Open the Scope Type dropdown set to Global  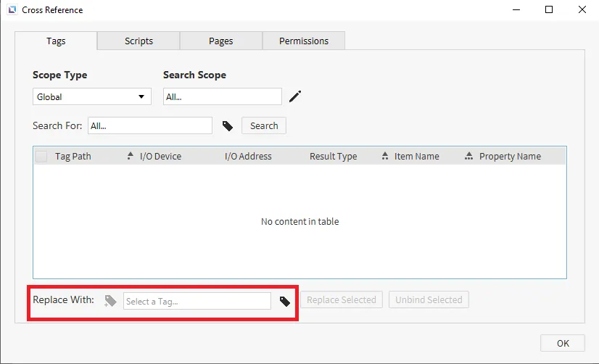tap(91, 96)
